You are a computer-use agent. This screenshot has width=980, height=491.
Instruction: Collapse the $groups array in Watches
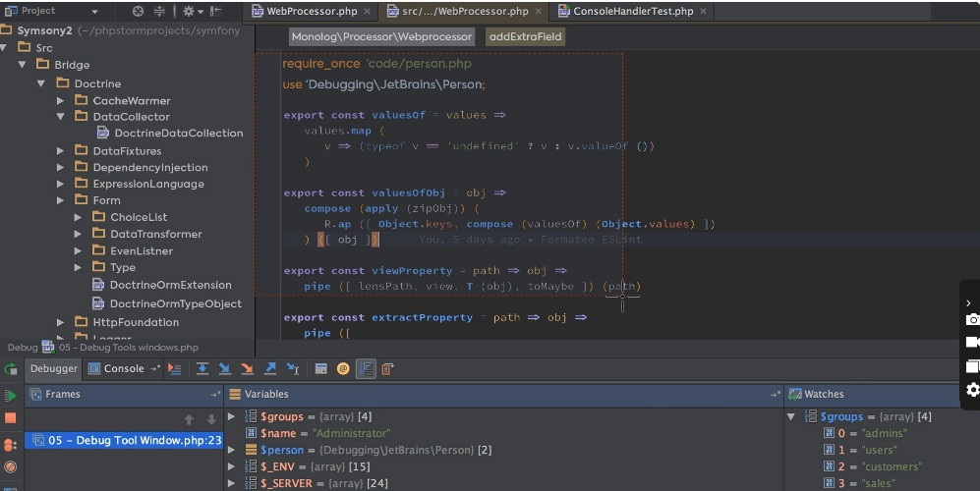pyautogui.click(x=791, y=416)
